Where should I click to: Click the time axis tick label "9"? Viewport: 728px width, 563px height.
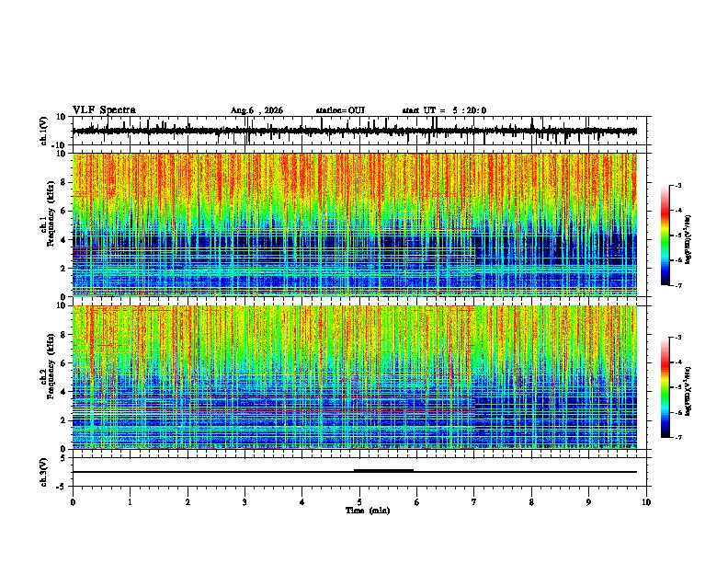(x=588, y=502)
